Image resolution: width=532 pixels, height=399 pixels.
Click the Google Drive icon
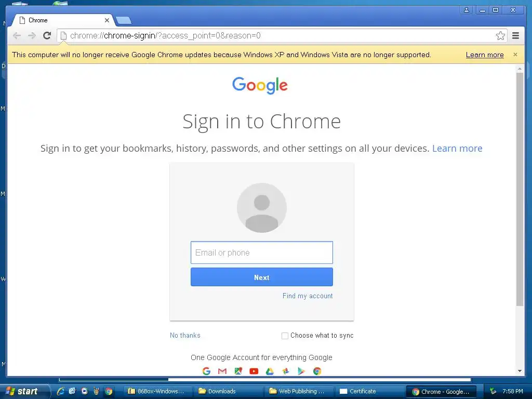270,371
